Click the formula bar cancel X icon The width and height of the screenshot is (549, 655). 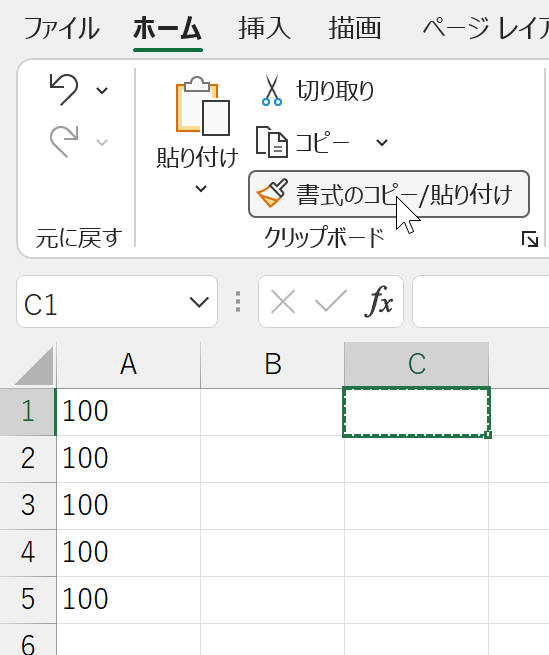pyautogui.click(x=283, y=301)
